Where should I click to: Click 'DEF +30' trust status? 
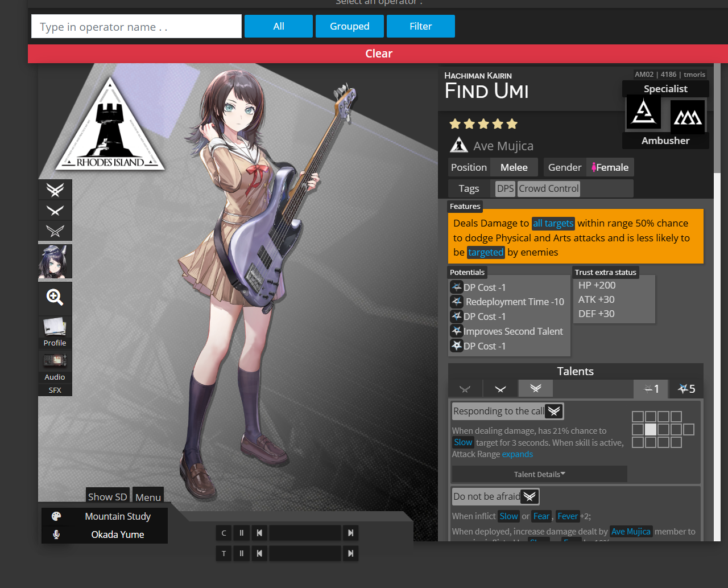click(596, 314)
